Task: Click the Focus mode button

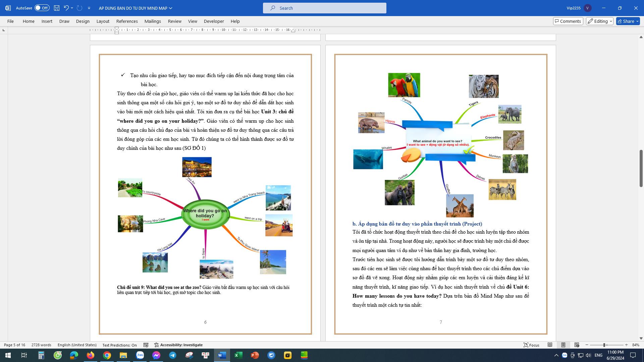Action: [532, 345]
